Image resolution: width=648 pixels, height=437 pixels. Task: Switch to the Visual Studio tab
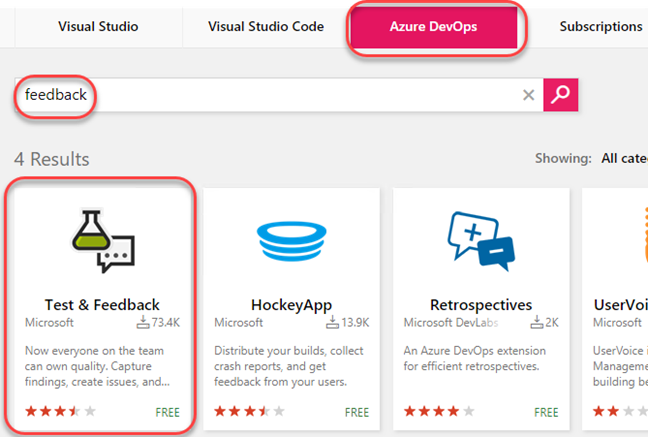(x=98, y=26)
